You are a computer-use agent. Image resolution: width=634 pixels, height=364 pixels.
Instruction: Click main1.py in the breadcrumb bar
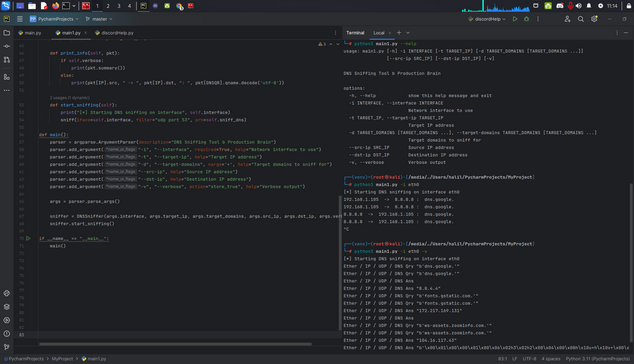click(x=94, y=359)
